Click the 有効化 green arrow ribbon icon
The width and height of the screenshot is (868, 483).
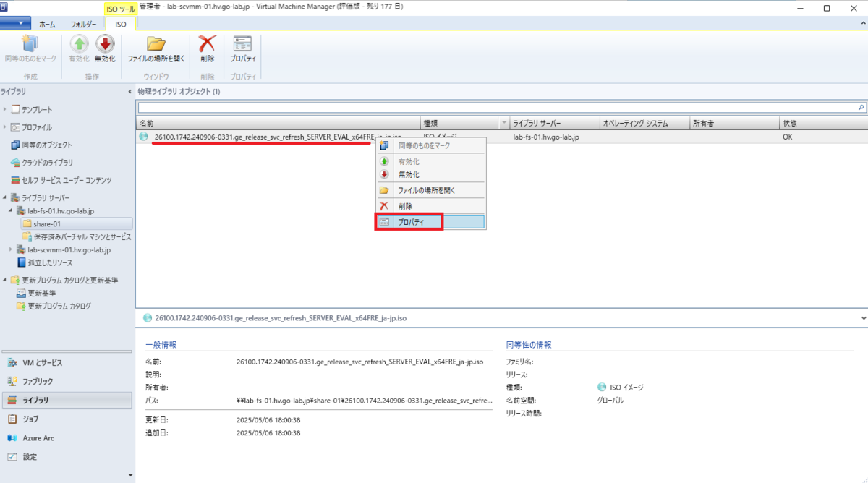click(79, 49)
